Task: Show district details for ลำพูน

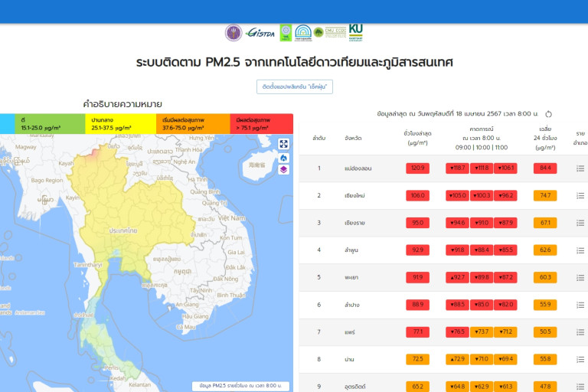Action: (x=580, y=250)
